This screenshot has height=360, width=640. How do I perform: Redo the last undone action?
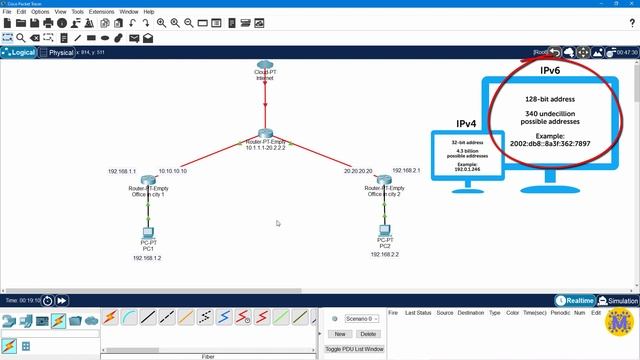146,23
